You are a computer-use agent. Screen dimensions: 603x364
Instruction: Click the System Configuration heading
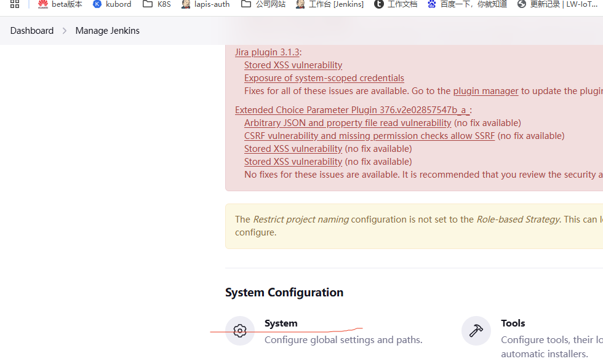coord(284,293)
